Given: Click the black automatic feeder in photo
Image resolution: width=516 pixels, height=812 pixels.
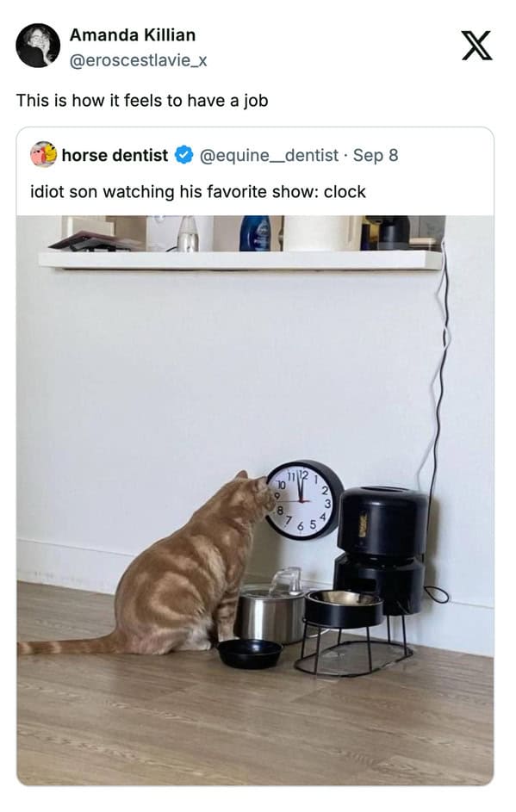Looking at the screenshot, I should pyautogui.click(x=382, y=549).
